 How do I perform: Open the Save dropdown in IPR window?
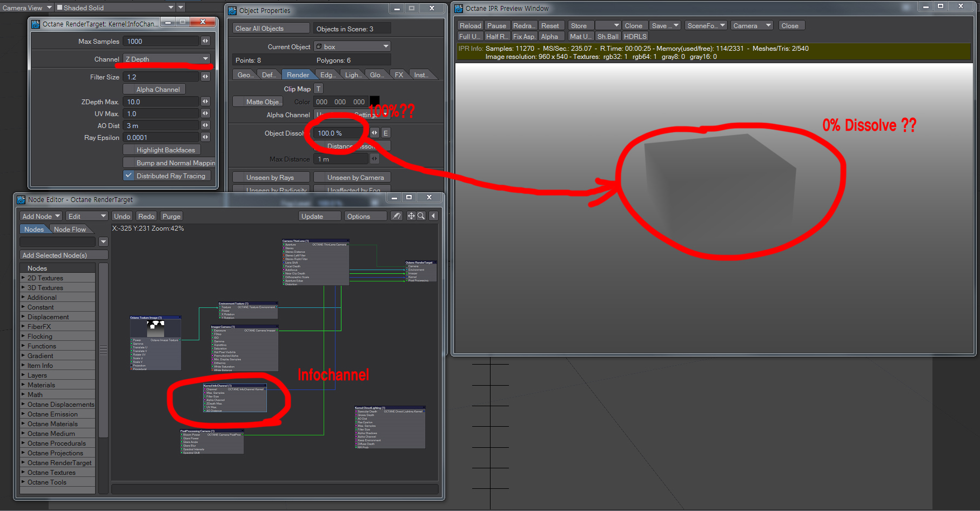[664, 25]
